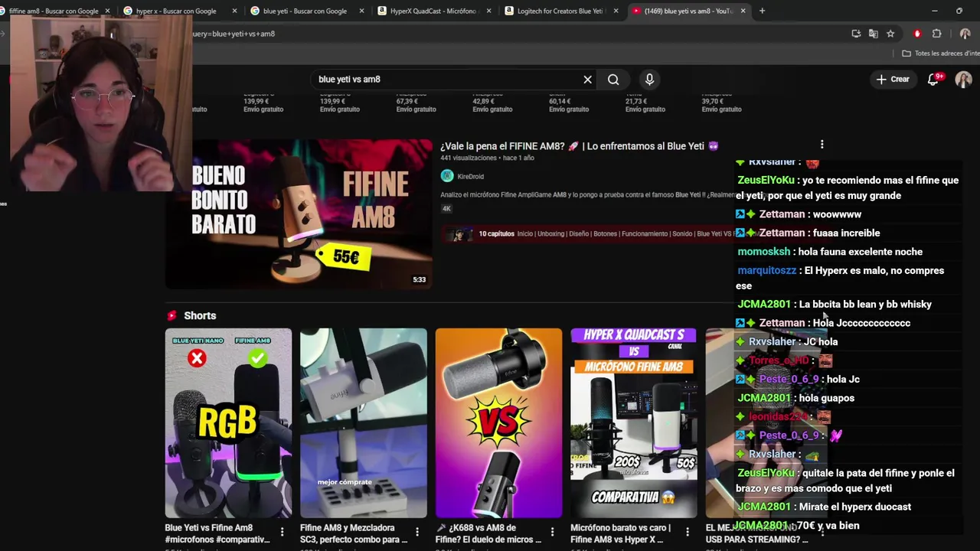Click the YouTube search magnifier button
This screenshot has width=980, height=551.
613,80
